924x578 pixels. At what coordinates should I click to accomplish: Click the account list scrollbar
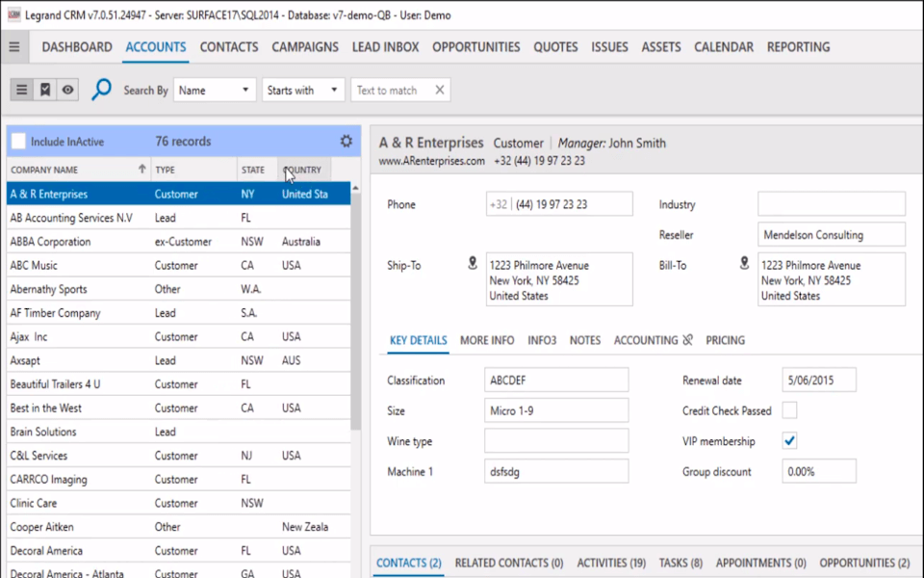pos(355,311)
